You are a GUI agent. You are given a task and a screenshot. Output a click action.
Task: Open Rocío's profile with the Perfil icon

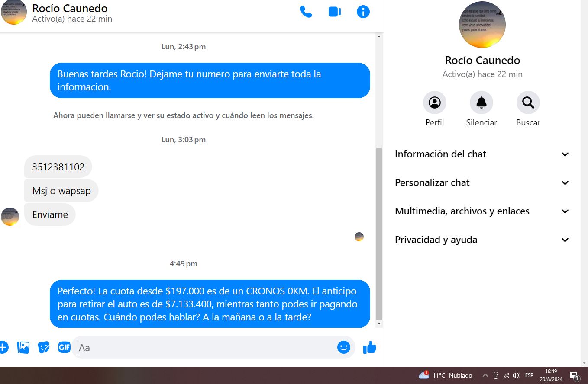[435, 102]
